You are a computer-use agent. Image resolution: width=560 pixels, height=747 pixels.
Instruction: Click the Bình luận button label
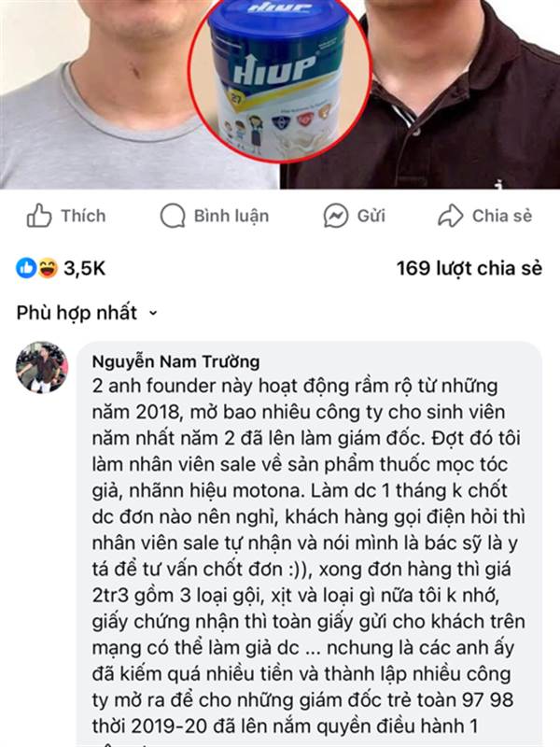(x=231, y=217)
